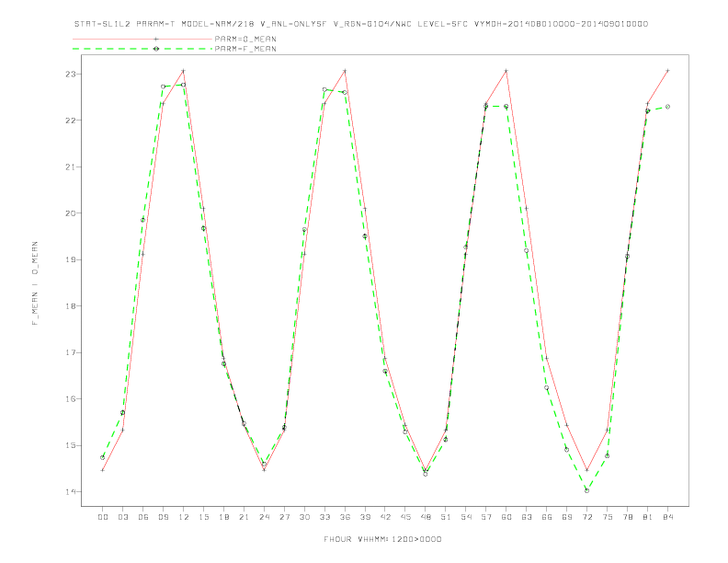
Task: Click y-axis tick label 23
Action: [70, 75]
